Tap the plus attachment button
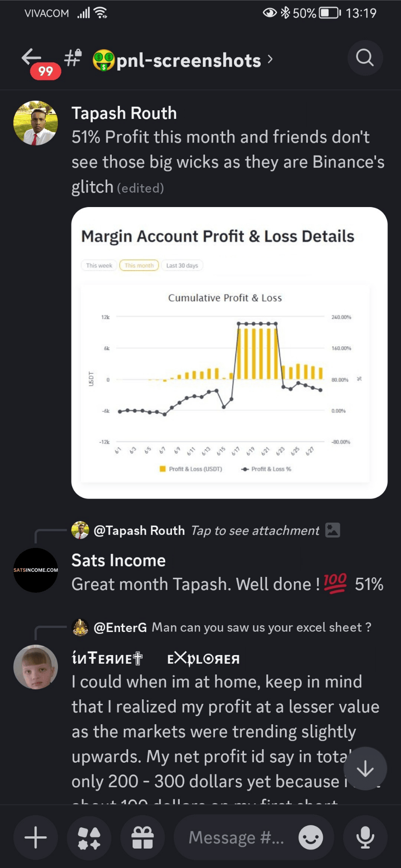Screen dimensions: 401x868 pyautogui.click(x=36, y=838)
